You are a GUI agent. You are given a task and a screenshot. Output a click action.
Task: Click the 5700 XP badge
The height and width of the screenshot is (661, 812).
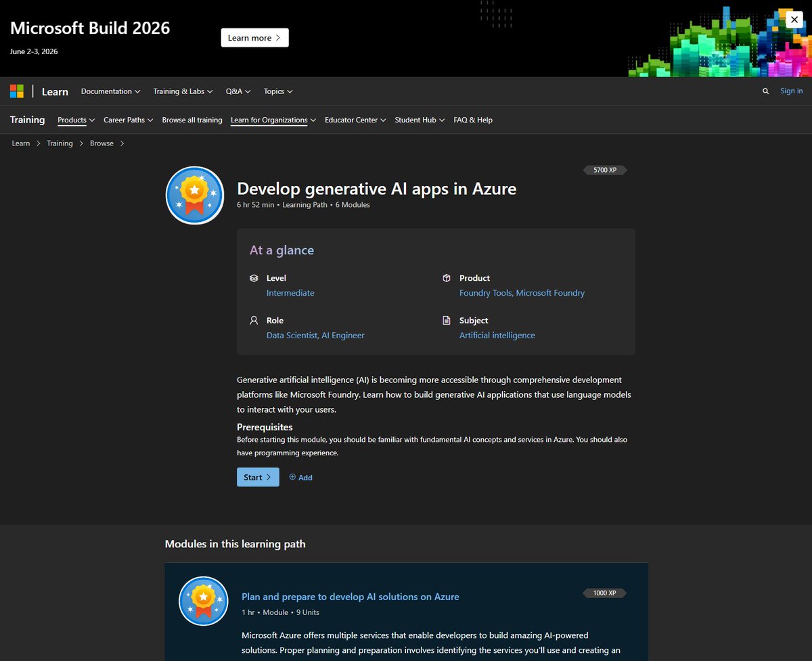(605, 170)
